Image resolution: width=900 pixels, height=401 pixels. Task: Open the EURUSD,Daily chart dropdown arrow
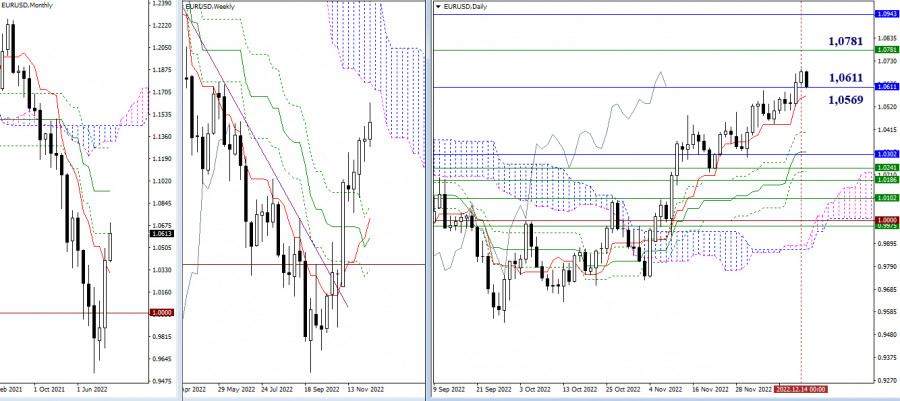(x=438, y=6)
